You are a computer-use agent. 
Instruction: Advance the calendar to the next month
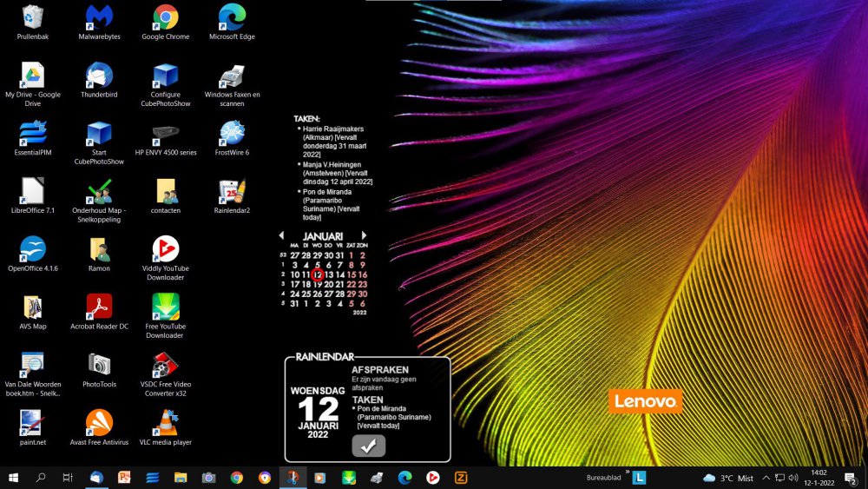tap(364, 235)
